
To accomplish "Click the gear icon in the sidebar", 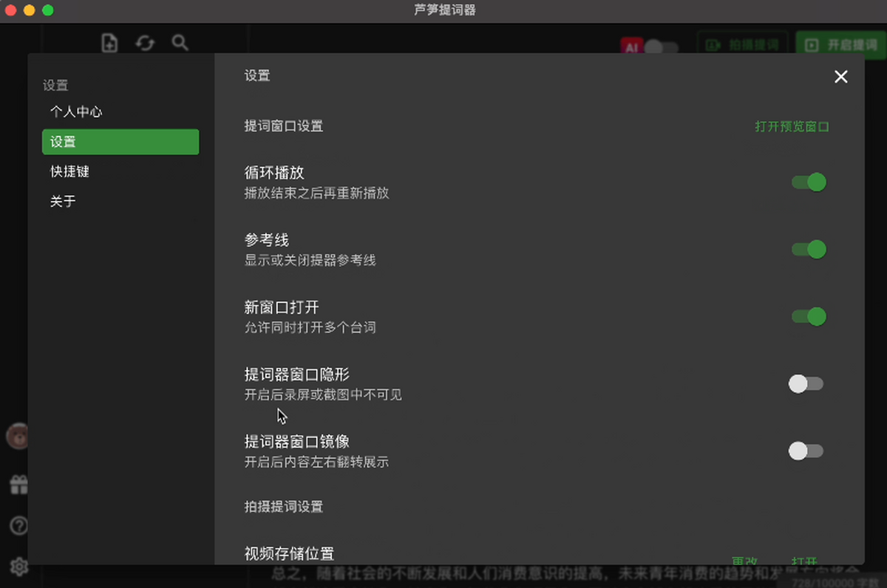I will point(18,567).
